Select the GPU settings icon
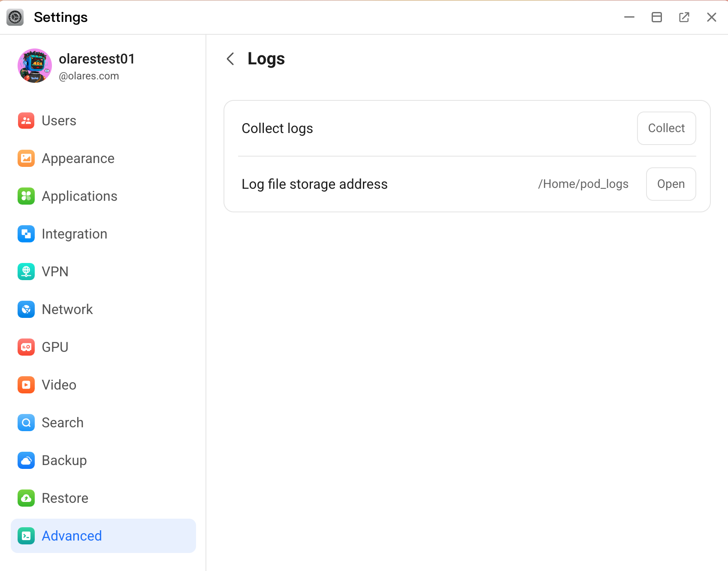The image size is (728, 571). pos(26,347)
